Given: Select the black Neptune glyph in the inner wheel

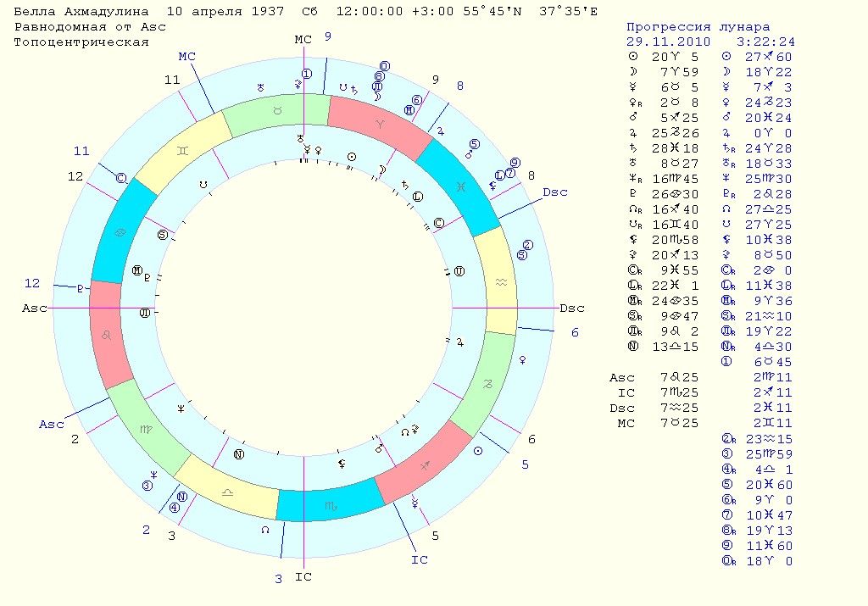Looking at the screenshot, I should (x=181, y=409).
